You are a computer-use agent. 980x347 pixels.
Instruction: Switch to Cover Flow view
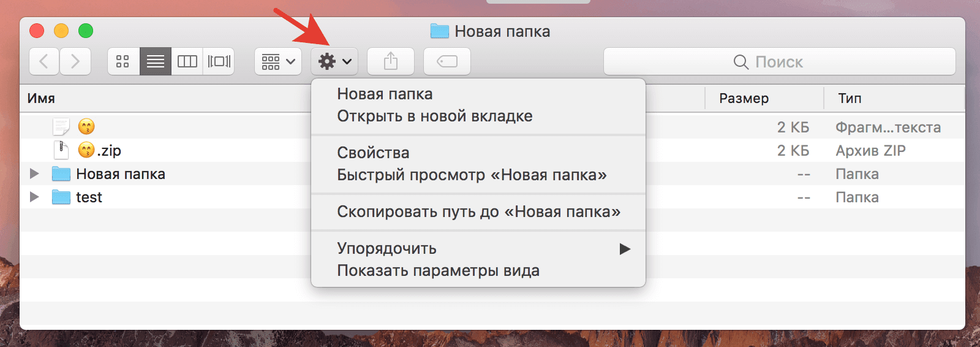click(219, 61)
